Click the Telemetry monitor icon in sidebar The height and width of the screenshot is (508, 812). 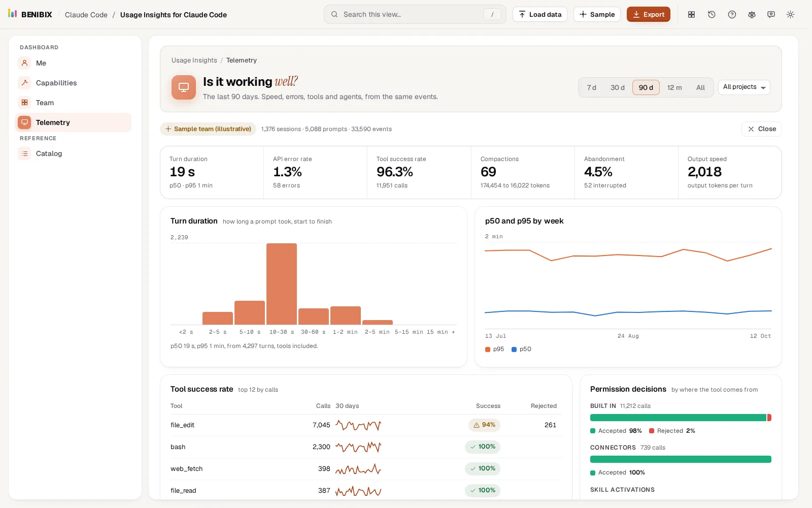(24, 122)
